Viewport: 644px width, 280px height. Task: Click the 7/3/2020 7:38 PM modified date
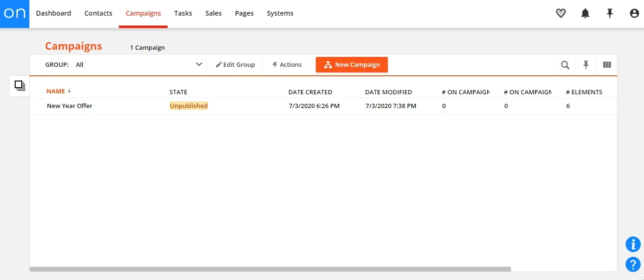[391, 106]
